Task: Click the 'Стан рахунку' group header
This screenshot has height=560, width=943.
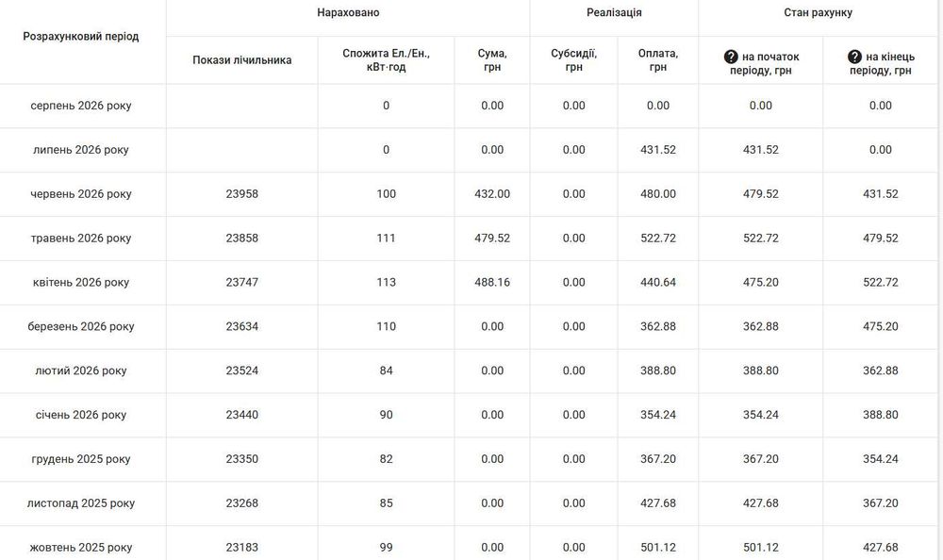Action: [x=818, y=12]
